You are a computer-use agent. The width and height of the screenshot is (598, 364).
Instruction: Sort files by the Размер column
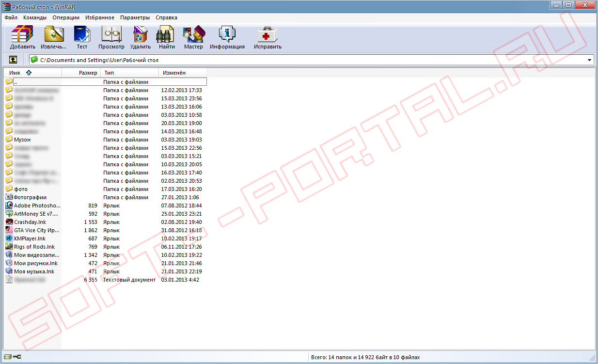point(81,73)
